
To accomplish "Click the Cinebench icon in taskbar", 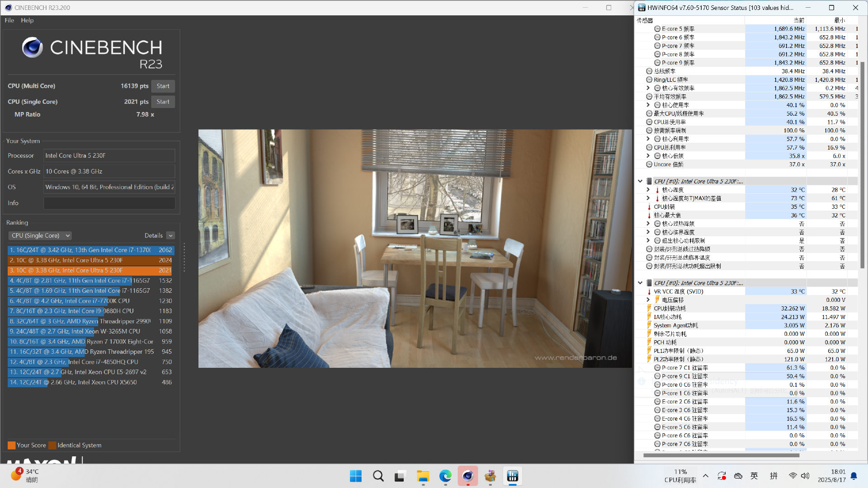I will click(467, 476).
